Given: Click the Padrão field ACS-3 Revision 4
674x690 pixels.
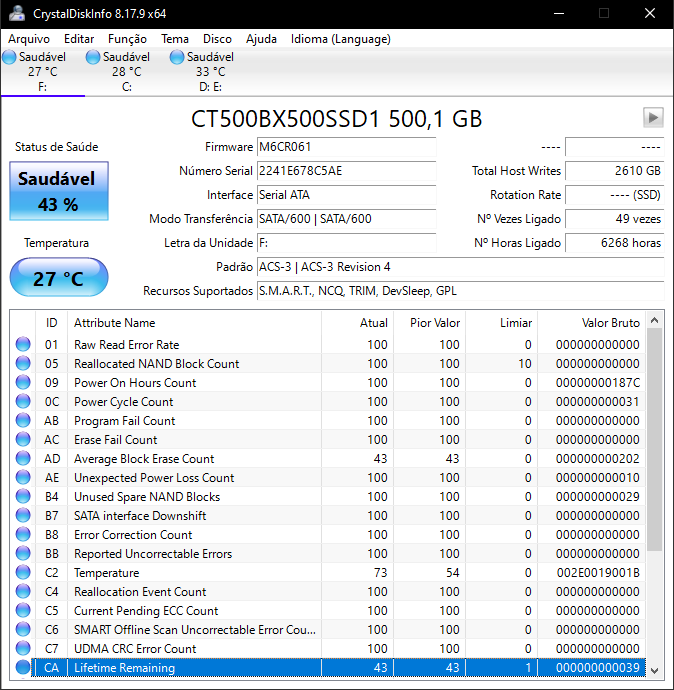Looking at the screenshot, I should [x=461, y=267].
